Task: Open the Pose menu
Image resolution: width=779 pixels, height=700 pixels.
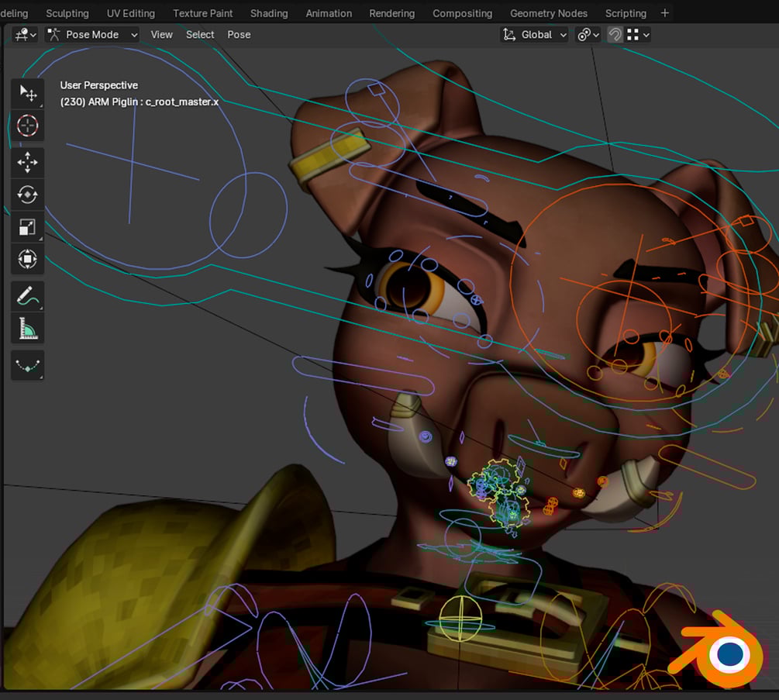Action: (239, 35)
